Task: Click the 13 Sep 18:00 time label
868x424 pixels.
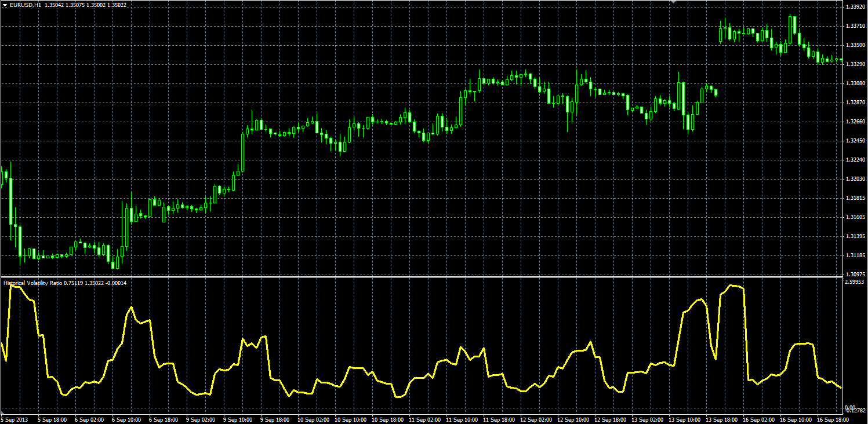Action: click(721, 419)
